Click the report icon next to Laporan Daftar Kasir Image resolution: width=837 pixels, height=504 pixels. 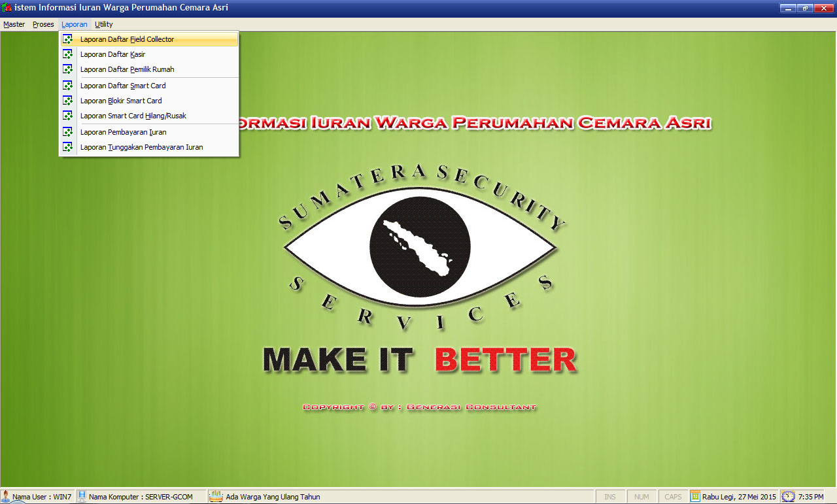[67, 54]
